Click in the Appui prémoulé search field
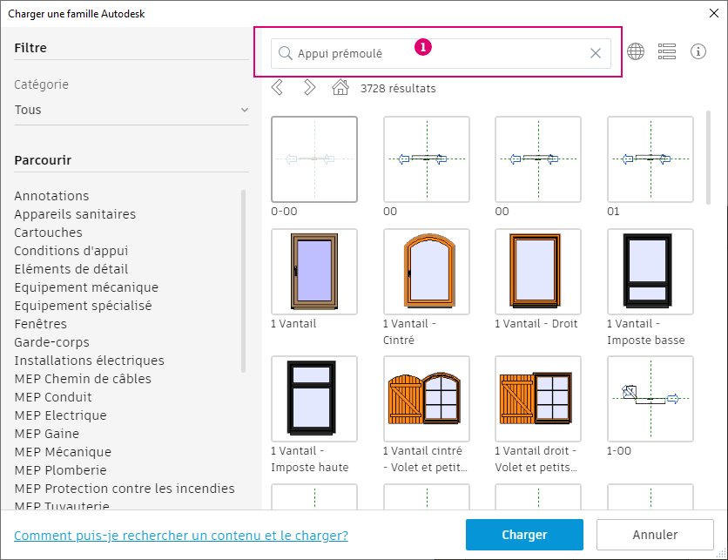The width and height of the screenshot is (728, 560). coord(435,53)
